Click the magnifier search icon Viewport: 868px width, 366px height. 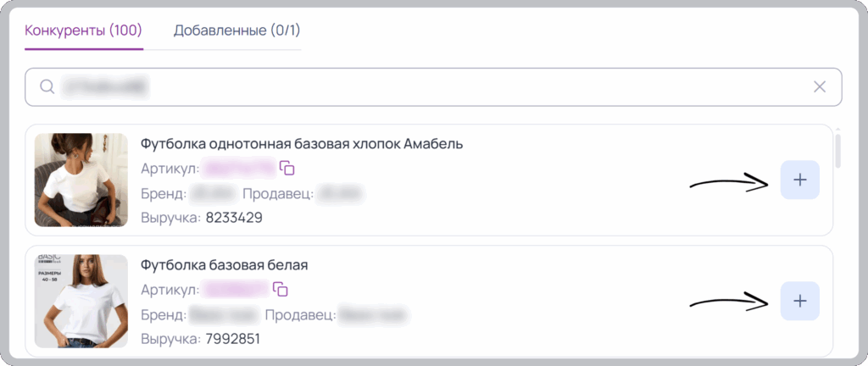click(47, 86)
